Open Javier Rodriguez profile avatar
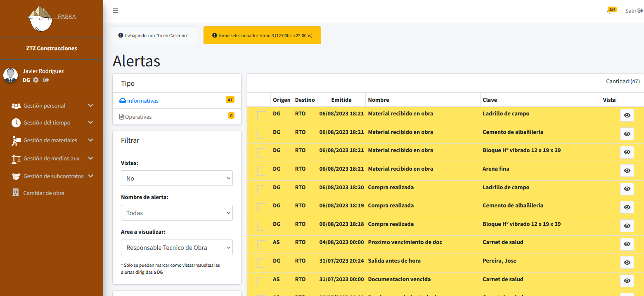644x296 pixels. [10, 75]
